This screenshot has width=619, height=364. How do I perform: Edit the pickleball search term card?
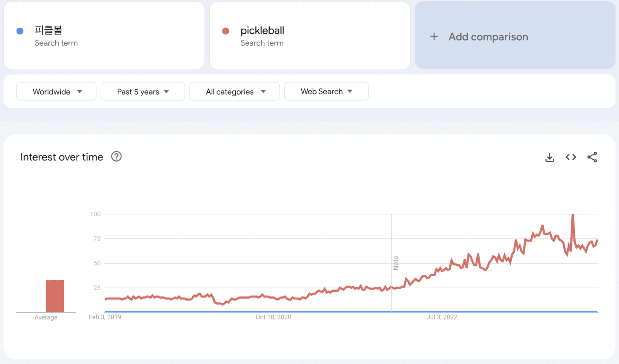[262, 31]
